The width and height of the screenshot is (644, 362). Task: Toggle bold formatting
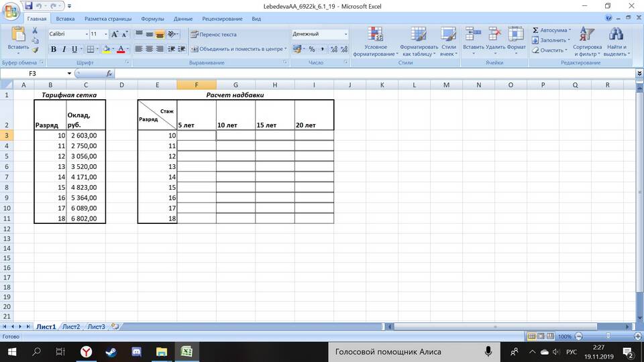coord(54,49)
